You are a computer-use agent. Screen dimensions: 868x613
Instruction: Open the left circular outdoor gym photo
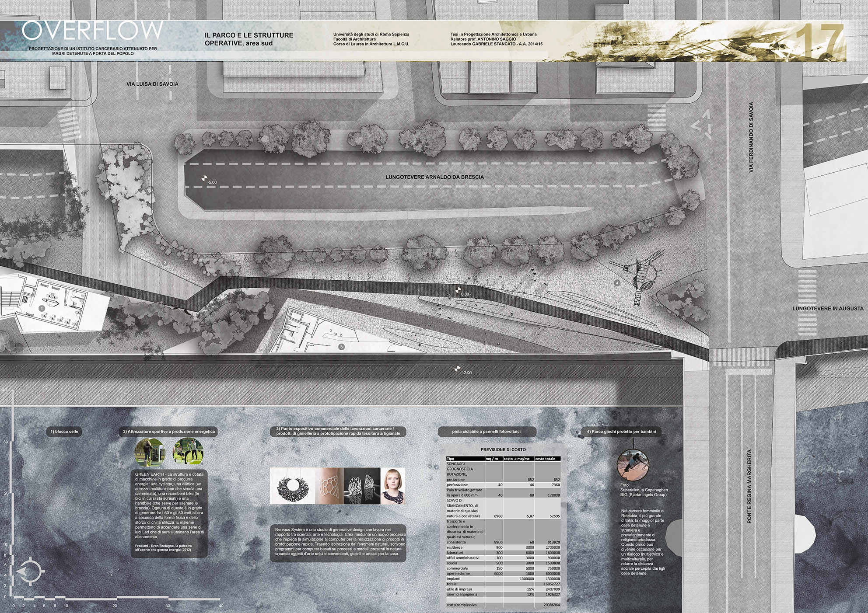pyautogui.click(x=150, y=453)
